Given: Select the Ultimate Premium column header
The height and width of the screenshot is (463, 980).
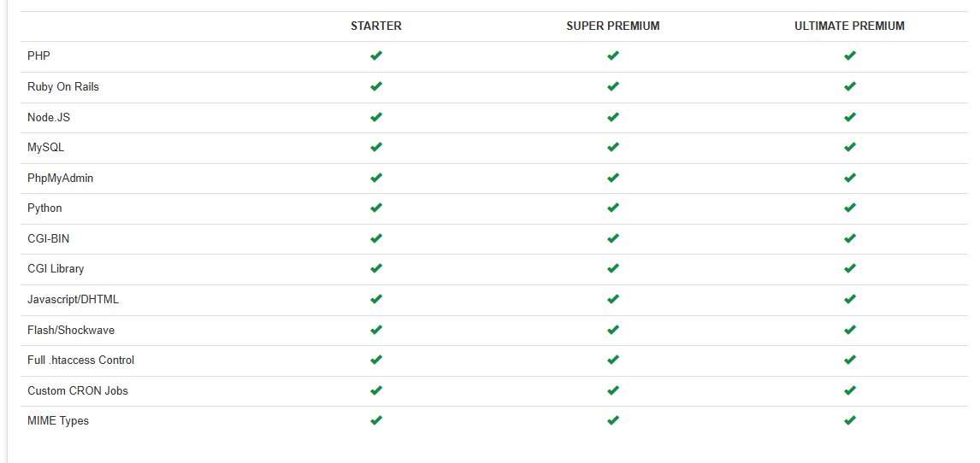Looking at the screenshot, I should [849, 26].
